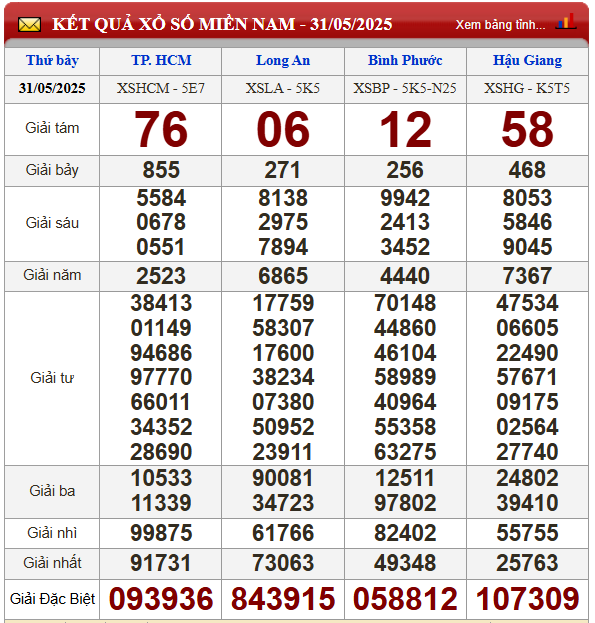Click the Giải năm number 6865
The height and width of the screenshot is (623, 595).
click(x=283, y=276)
